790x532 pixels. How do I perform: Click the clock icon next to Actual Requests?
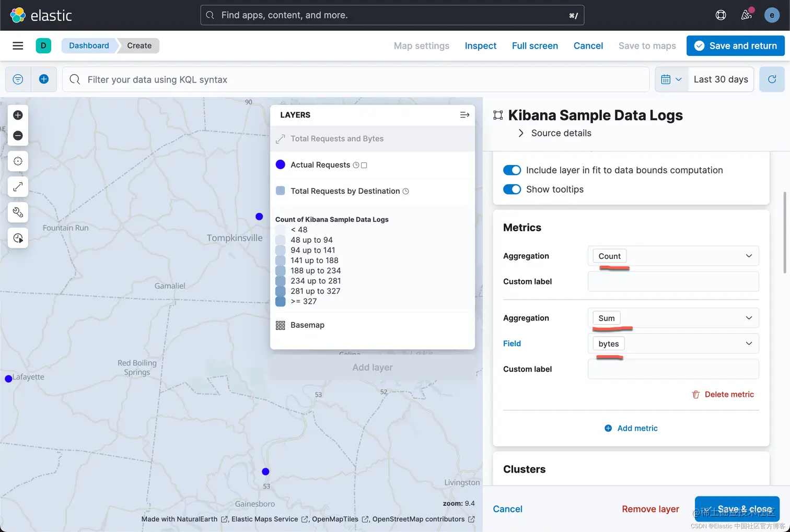356,165
